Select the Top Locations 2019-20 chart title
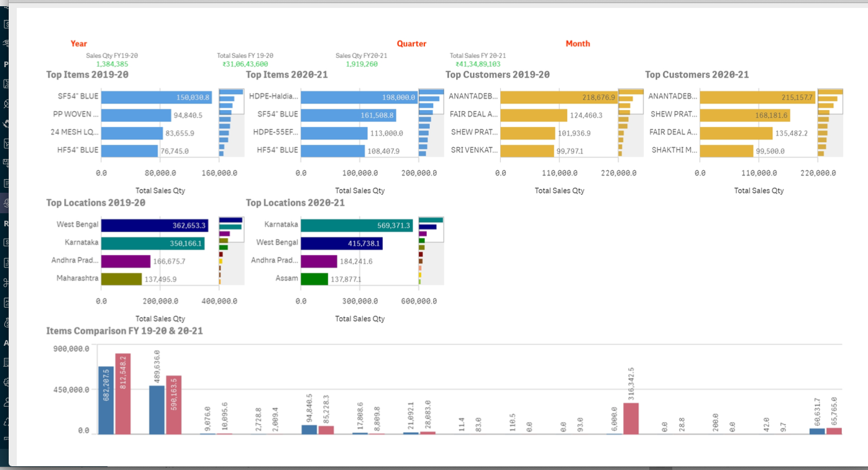The image size is (868, 470). pos(96,203)
